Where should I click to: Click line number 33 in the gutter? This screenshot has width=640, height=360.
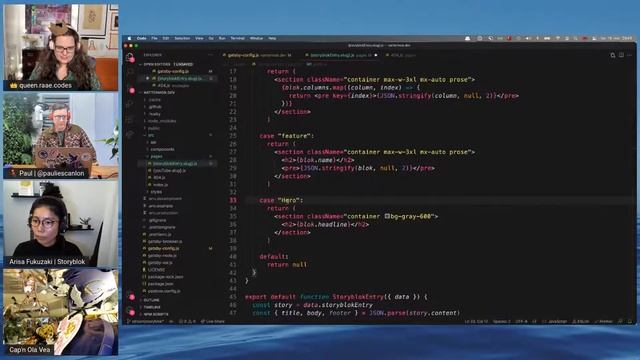coord(233,200)
